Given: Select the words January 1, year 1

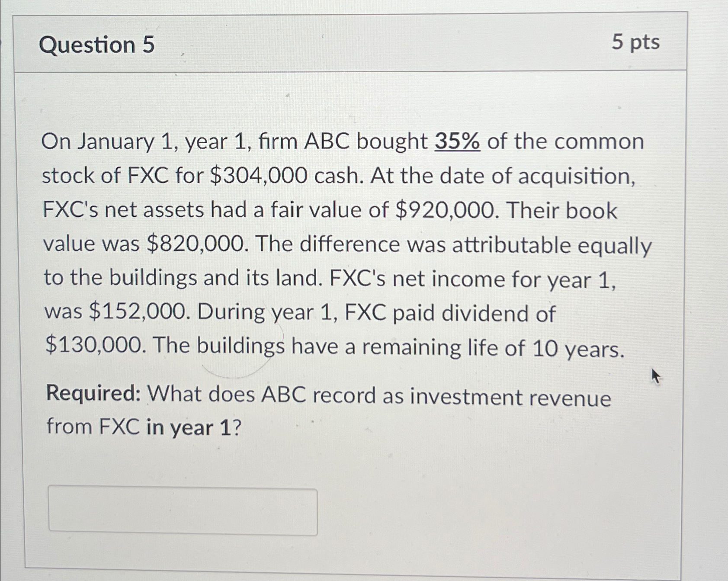Looking at the screenshot, I should 164,141.
